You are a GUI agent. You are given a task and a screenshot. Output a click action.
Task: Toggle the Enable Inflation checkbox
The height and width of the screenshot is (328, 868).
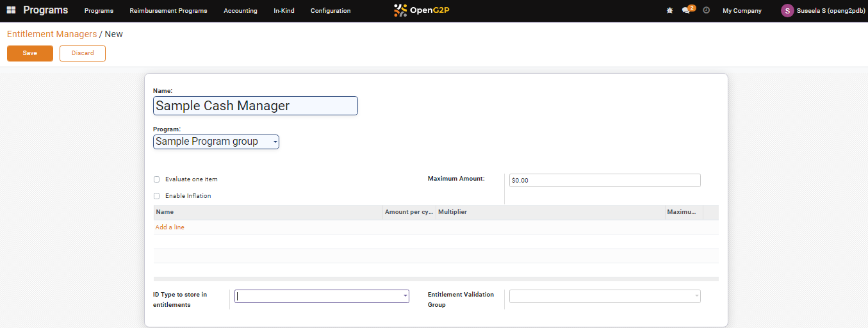click(x=157, y=196)
